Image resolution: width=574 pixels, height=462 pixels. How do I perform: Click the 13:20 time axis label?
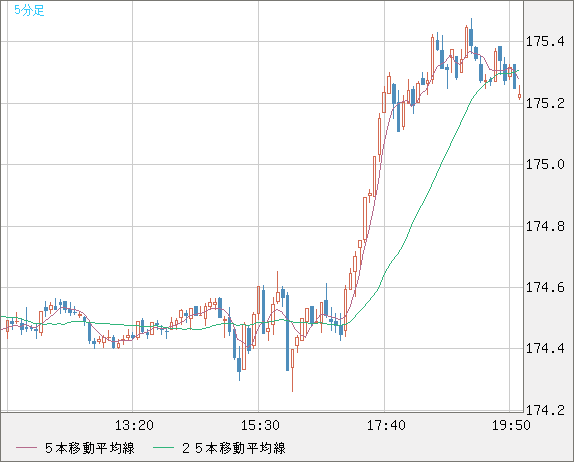[134, 425]
